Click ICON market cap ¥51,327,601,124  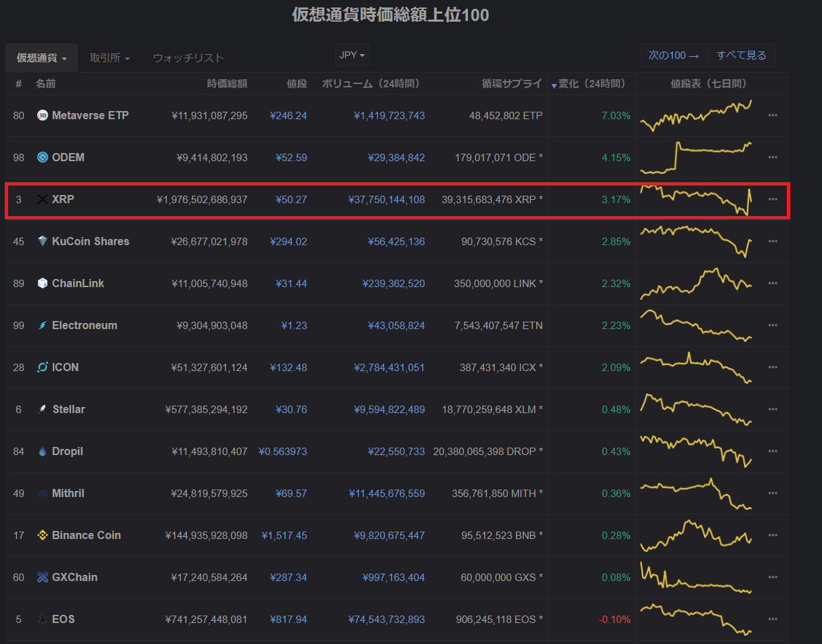pyautogui.click(x=209, y=368)
